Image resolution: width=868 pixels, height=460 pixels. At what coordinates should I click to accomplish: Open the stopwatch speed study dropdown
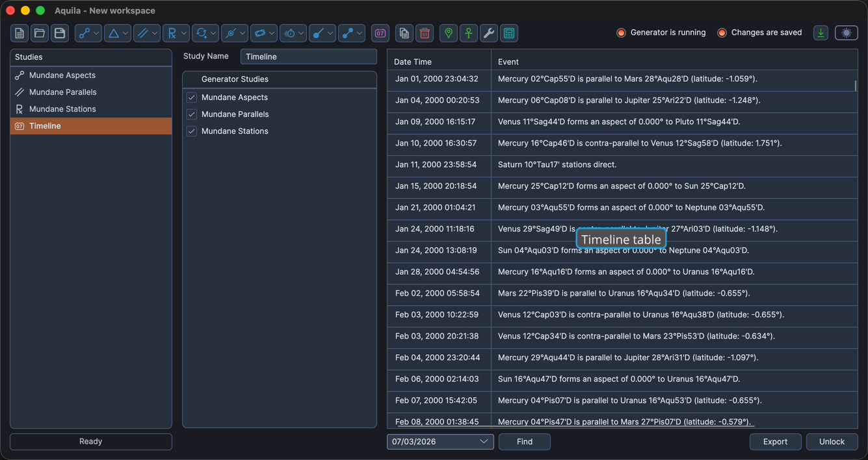click(293, 33)
